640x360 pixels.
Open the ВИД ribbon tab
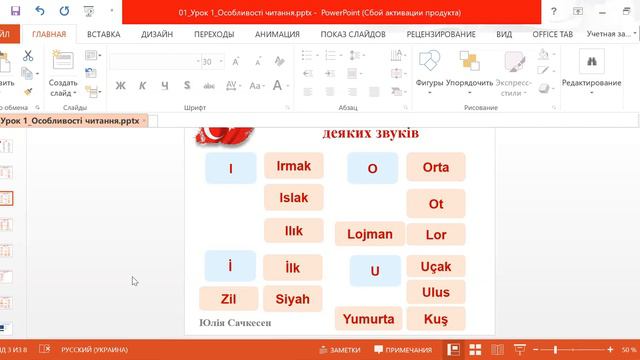(x=504, y=34)
